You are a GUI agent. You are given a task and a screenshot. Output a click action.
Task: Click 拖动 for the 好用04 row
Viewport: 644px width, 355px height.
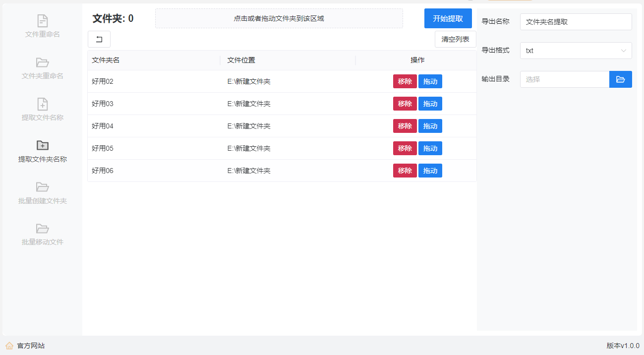click(x=430, y=126)
